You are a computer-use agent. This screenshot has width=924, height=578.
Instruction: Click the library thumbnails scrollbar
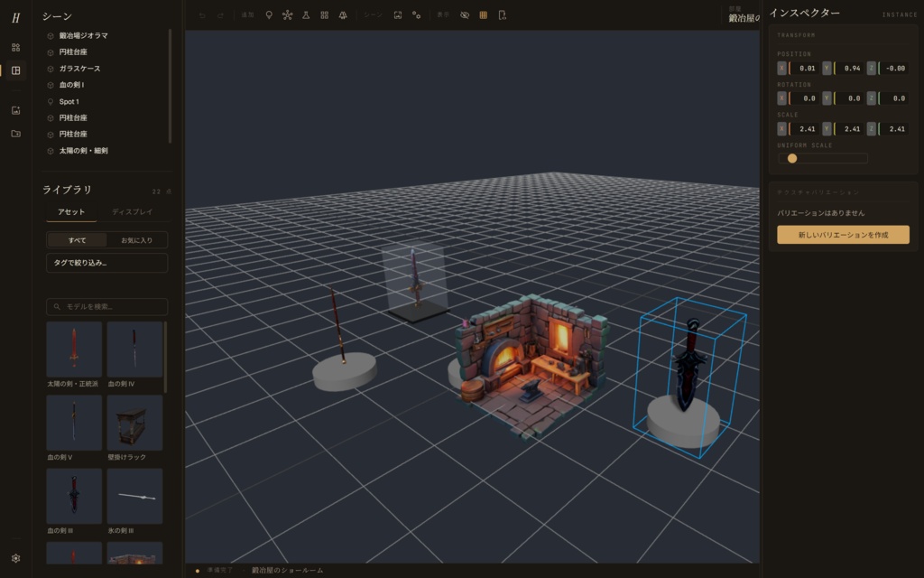click(165, 357)
